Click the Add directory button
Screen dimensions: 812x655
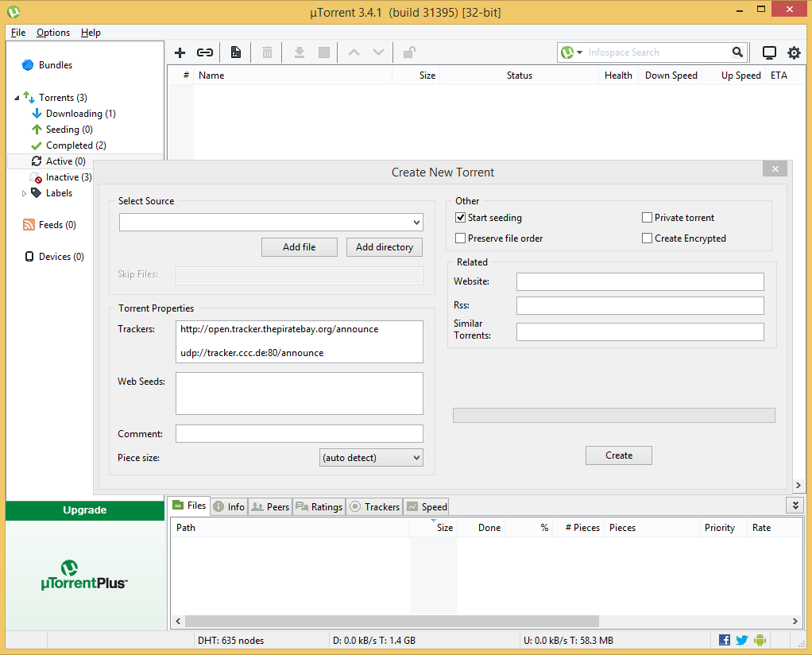(x=385, y=247)
